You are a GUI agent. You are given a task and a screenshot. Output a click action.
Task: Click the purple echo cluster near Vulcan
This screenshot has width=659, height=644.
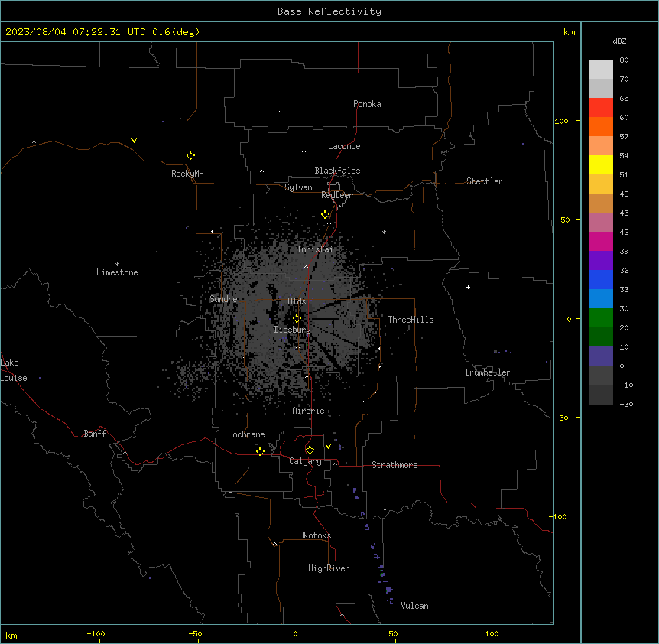(389, 590)
